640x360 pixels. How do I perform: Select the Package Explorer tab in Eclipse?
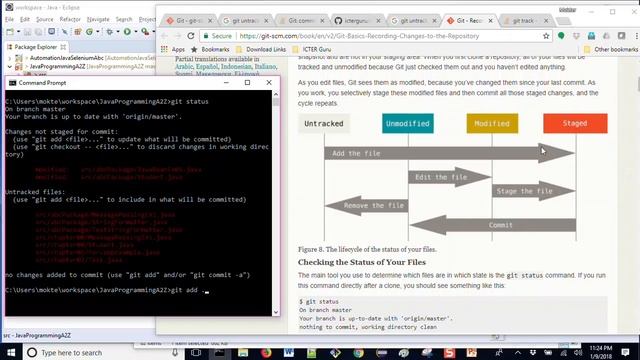click(x=36, y=47)
